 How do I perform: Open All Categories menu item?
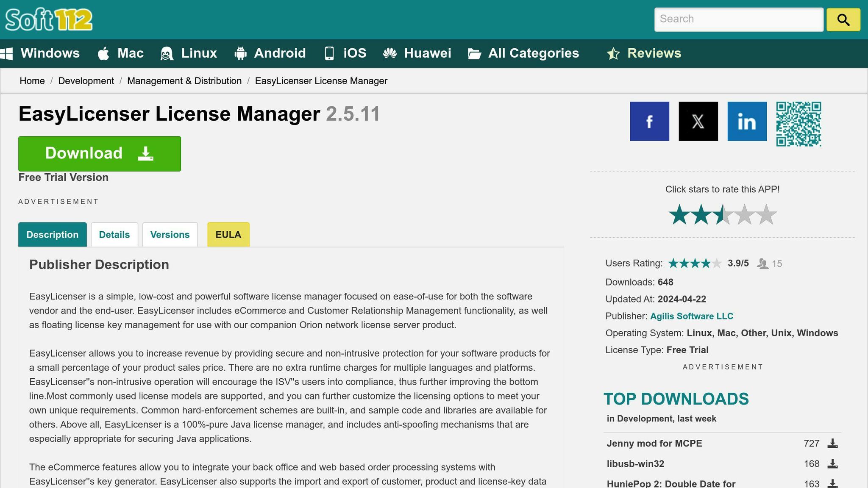point(533,53)
